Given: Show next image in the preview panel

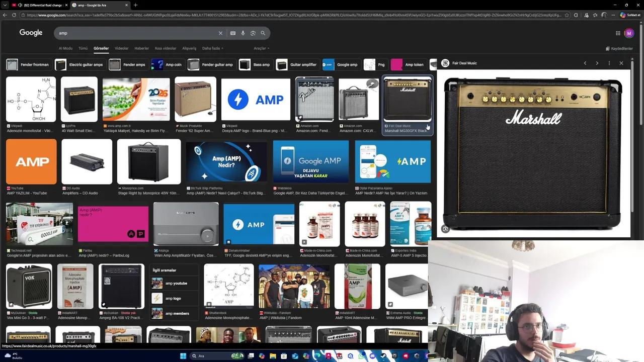Looking at the screenshot, I should pyautogui.click(x=597, y=63).
